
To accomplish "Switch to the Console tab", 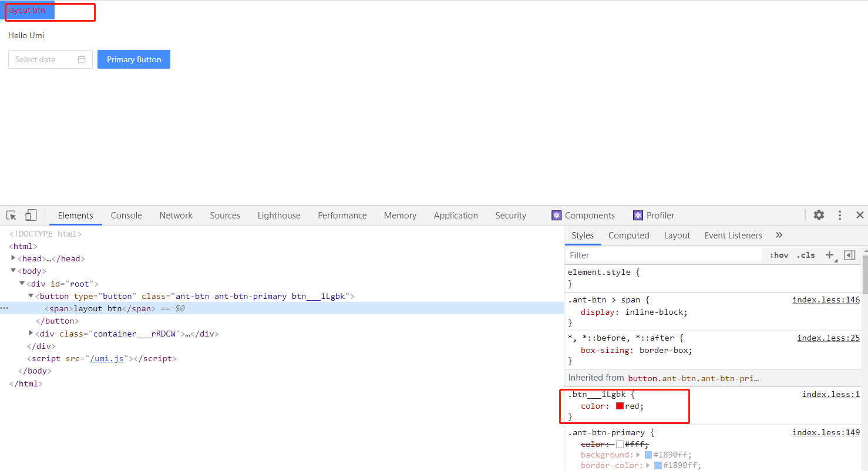I will pos(126,216).
